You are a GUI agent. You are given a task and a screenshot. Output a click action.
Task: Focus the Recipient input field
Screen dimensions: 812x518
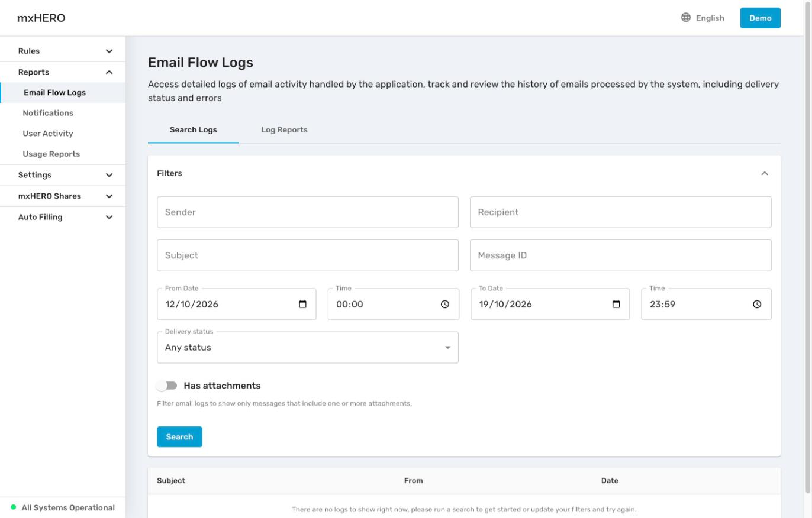pyautogui.click(x=621, y=212)
